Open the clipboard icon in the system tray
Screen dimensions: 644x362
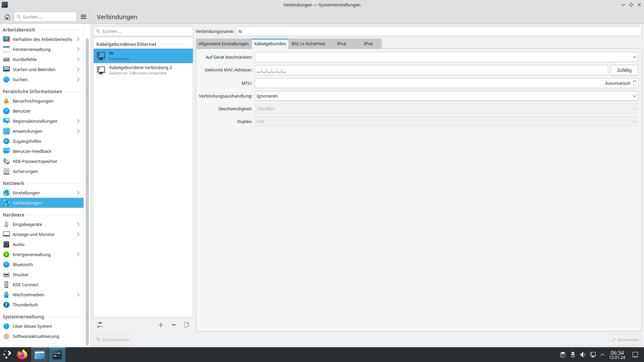[x=563, y=355]
